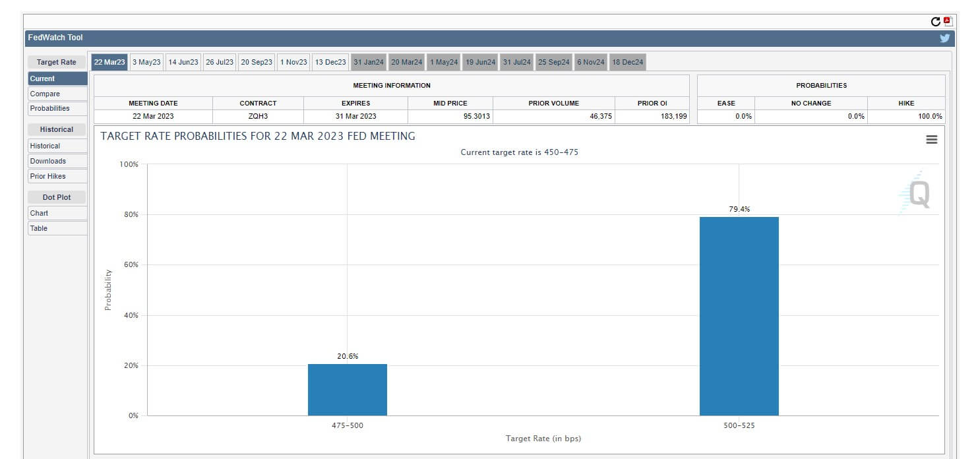Open the Historical section
Viewport: 980px width, 459px height.
(x=57, y=129)
